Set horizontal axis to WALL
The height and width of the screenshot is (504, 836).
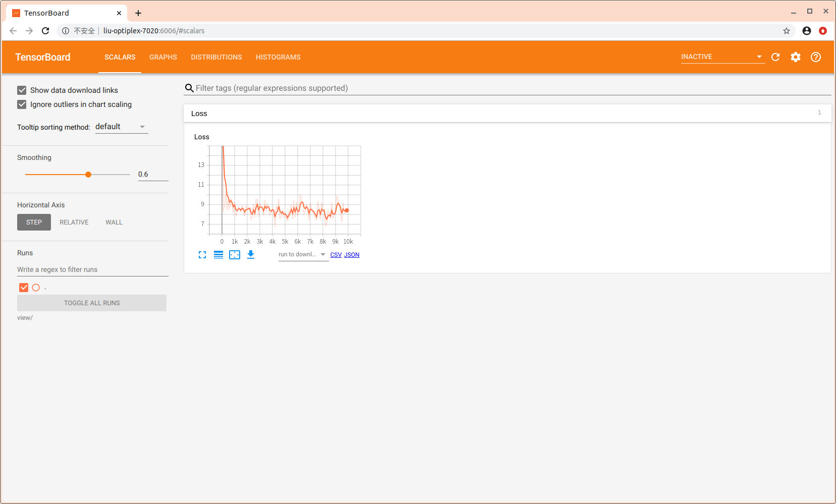click(x=114, y=222)
